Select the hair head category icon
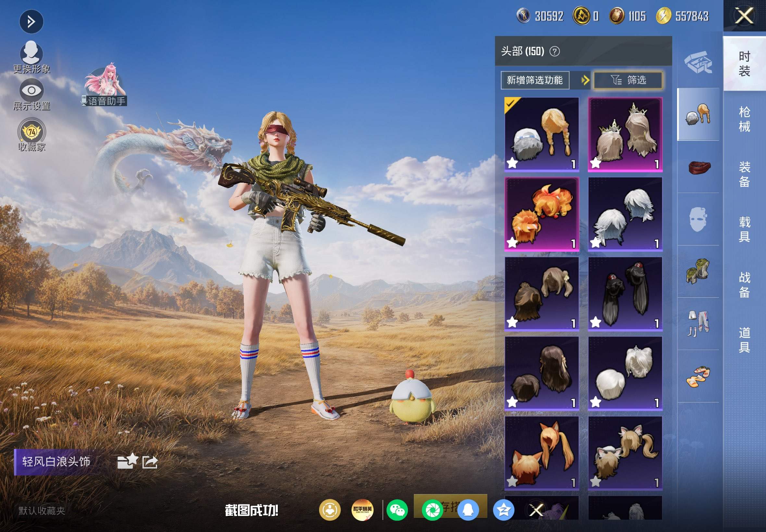The height and width of the screenshot is (532, 766). 698,114
